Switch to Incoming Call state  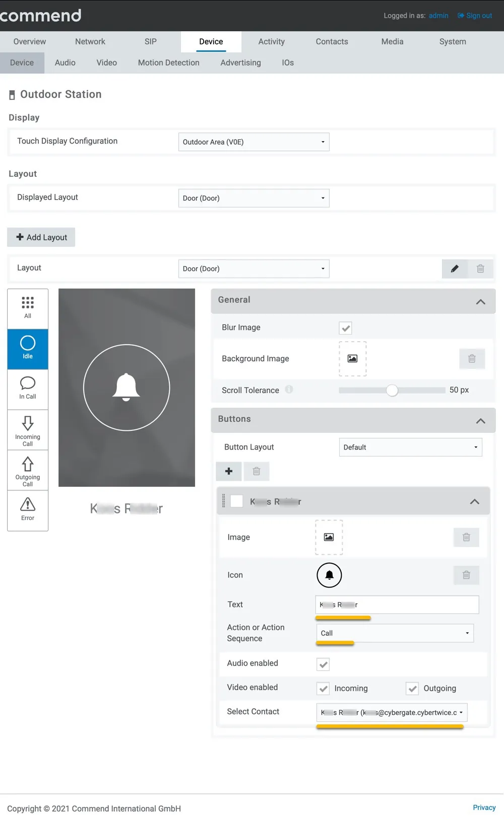28,429
